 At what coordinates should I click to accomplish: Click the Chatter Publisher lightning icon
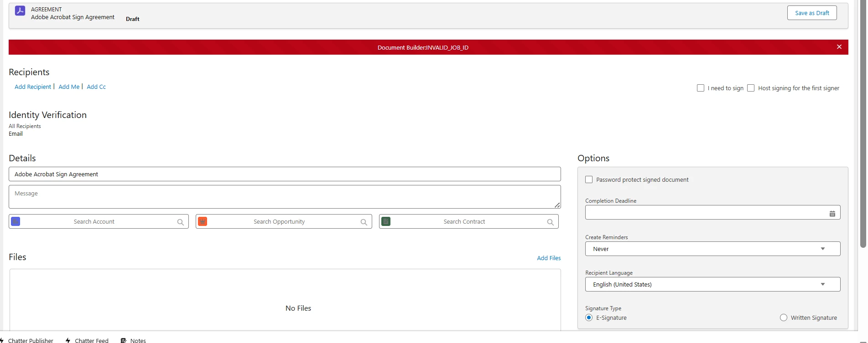tap(2, 340)
